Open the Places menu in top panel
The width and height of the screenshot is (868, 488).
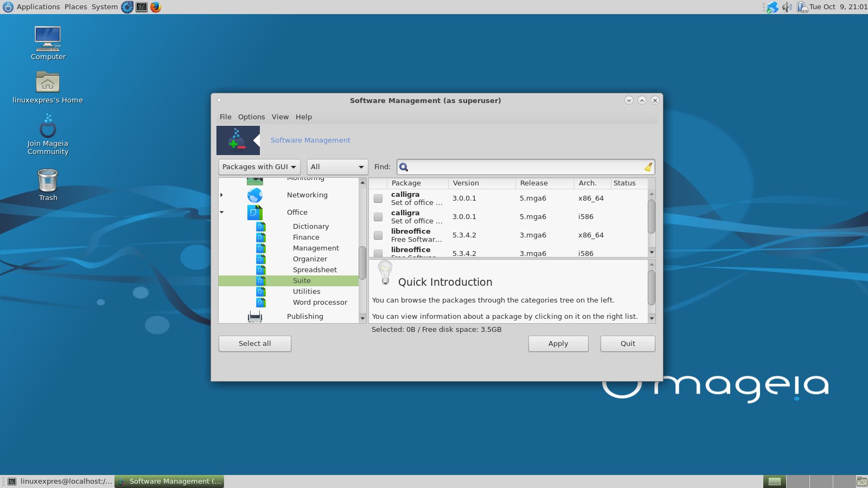tap(76, 7)
